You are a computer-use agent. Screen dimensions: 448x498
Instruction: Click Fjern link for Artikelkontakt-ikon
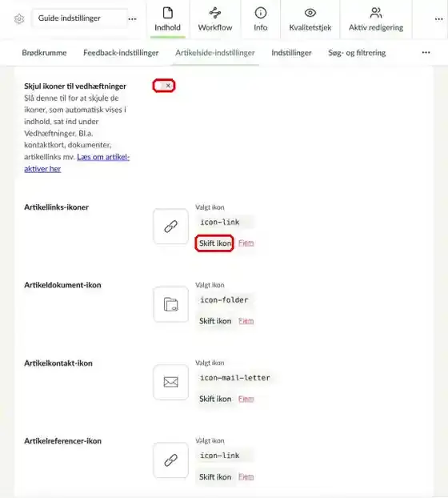click(x=246, y=399)
